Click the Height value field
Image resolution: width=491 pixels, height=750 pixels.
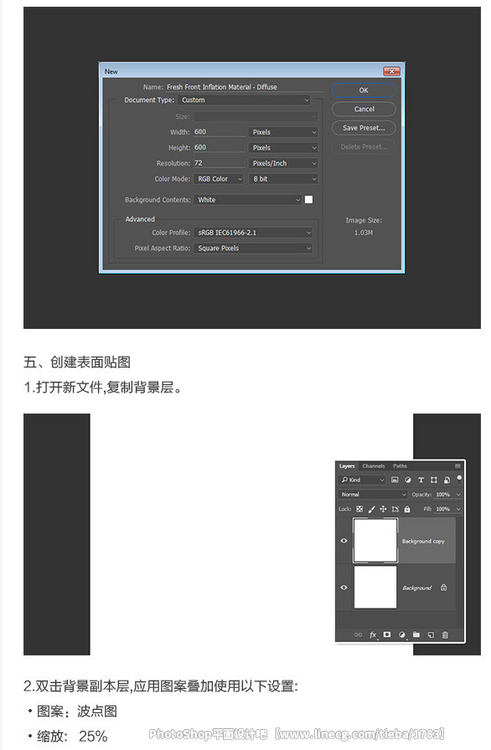[x=219, y=147]
